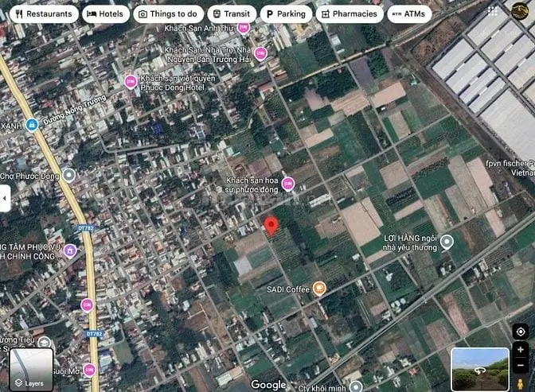
Task: Zoom out with the minus button
Action: point(521,365)
